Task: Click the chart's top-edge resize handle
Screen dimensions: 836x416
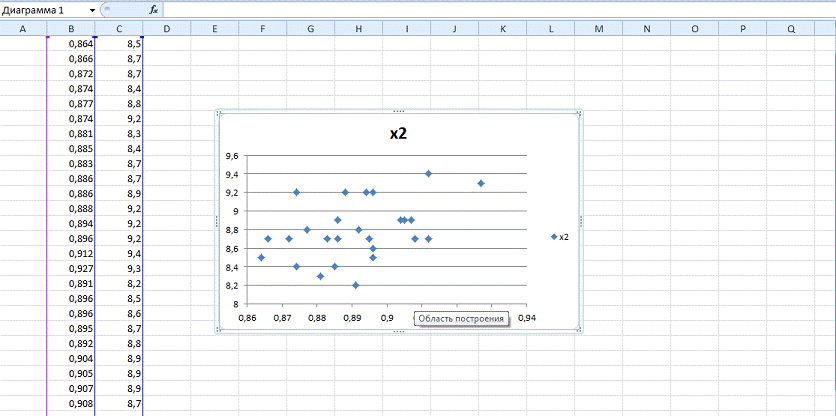Action: click(x=398, y=110)
